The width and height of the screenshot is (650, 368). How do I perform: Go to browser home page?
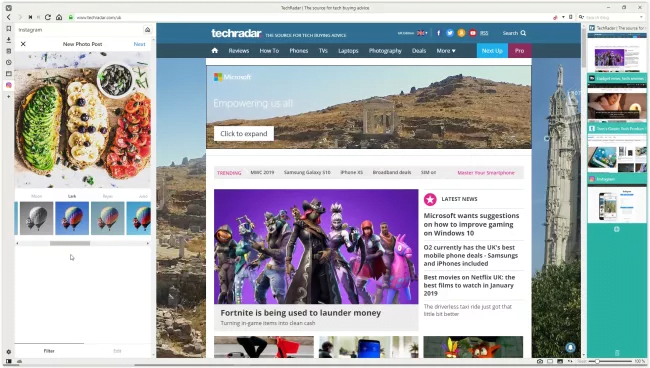[x=59, y=17]
